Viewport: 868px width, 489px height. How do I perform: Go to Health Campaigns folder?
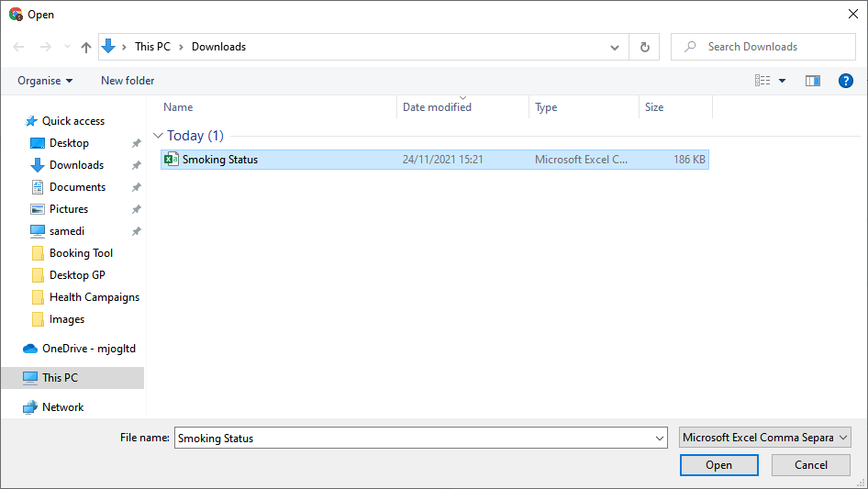click(94, 297)
